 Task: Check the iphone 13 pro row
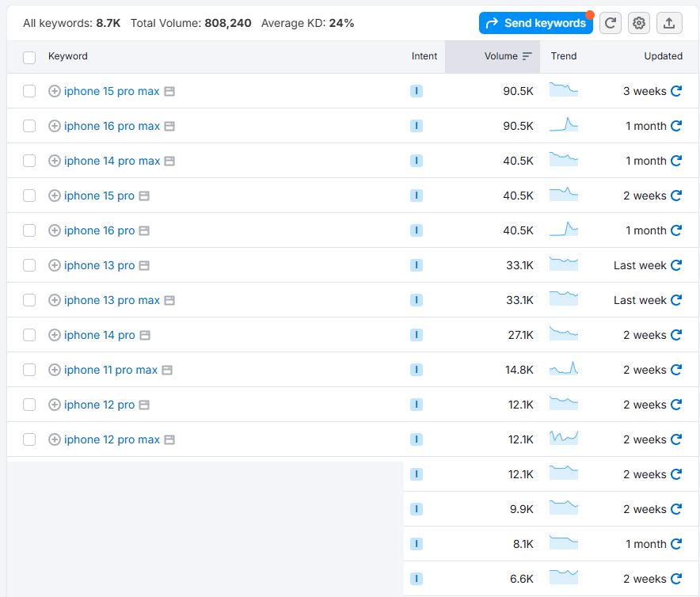pyautogui.click(x=29, y=265)
